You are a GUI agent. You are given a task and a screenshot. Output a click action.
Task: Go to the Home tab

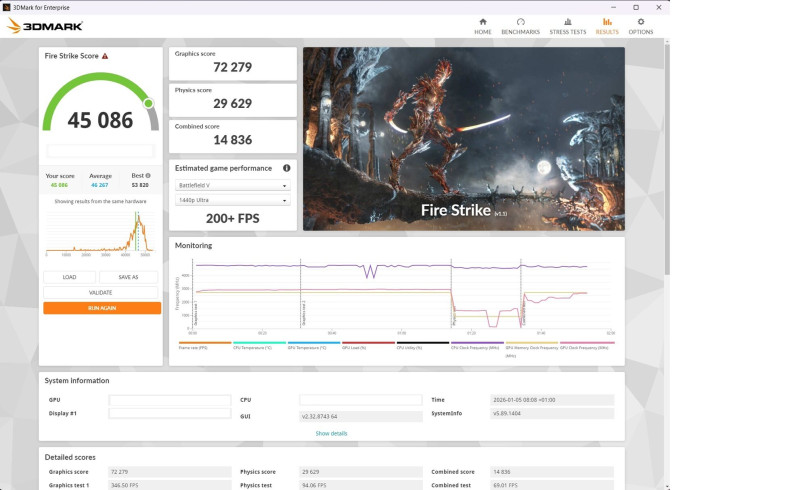pyautogui.click(x=483, y=27)
